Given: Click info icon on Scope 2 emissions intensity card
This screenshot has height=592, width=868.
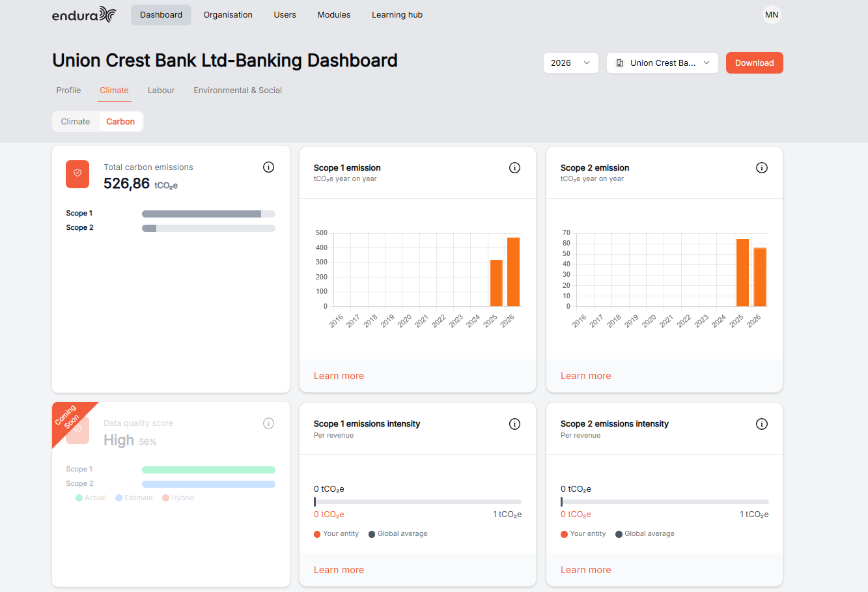Looking at the screenshot, I should [x=761, y=424].
